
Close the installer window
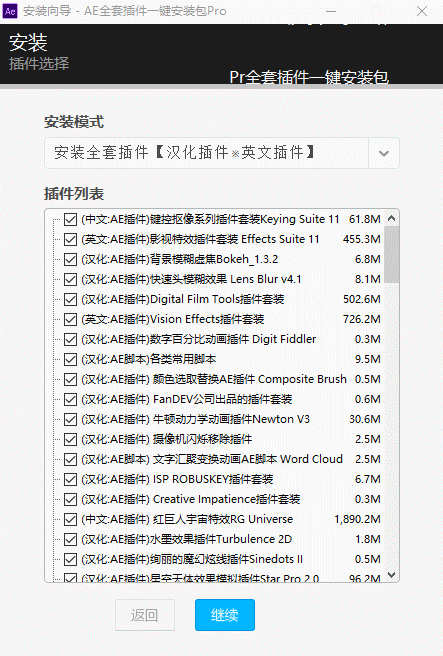pos(422,11)
